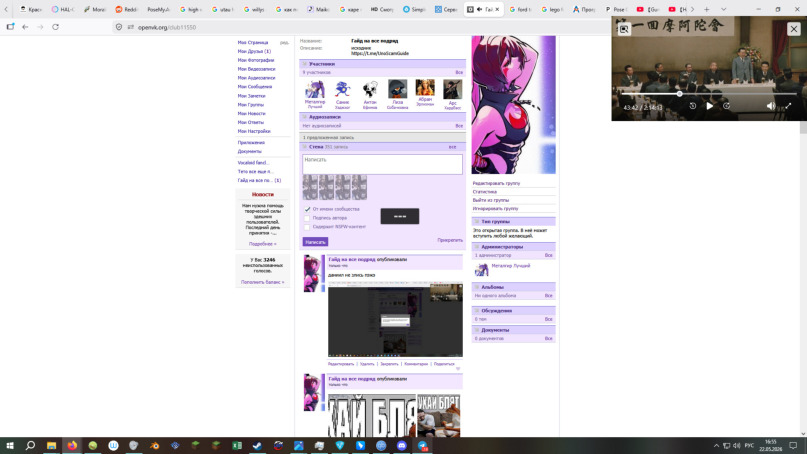807x454 pixels.
Task: Toggle 'От имени сообщества' checkbox
Action: [x=307, y=209]
